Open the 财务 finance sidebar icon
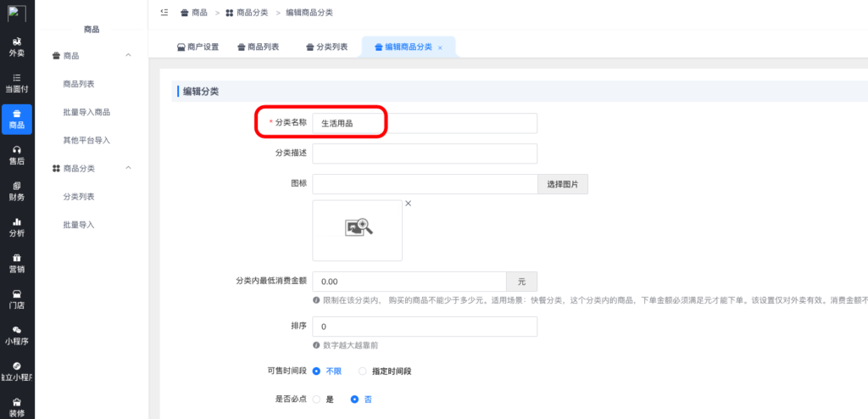Viewport: 868px width, 419px height. tap(17, 190)
